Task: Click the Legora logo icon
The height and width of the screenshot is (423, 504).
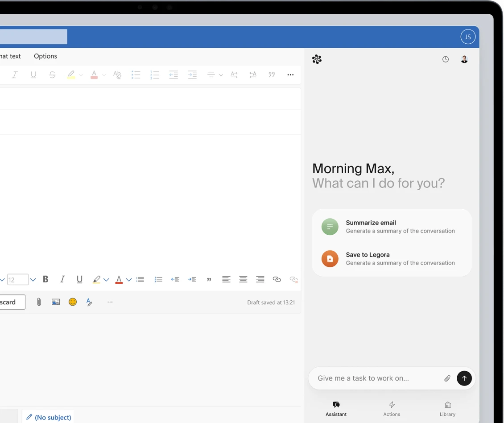Action: pyautogui.click(x=317, y=59)
